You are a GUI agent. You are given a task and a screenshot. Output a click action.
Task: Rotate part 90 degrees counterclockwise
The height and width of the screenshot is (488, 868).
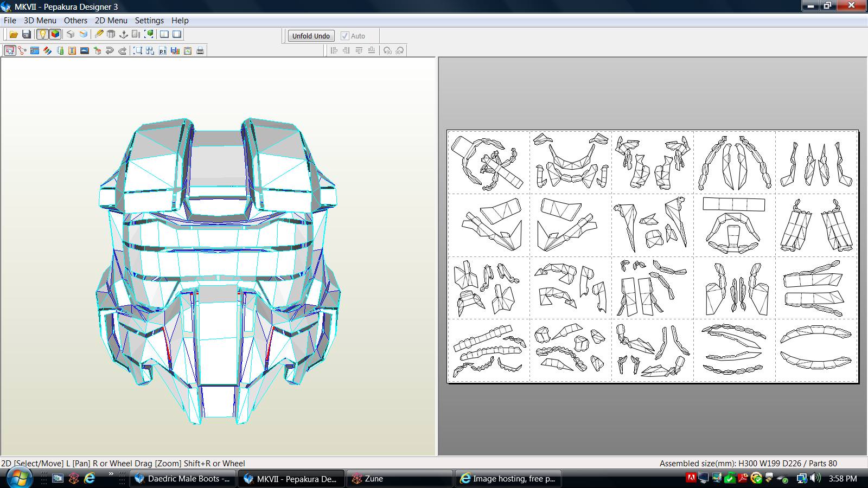pyautogui.click(x=387, y=50)
